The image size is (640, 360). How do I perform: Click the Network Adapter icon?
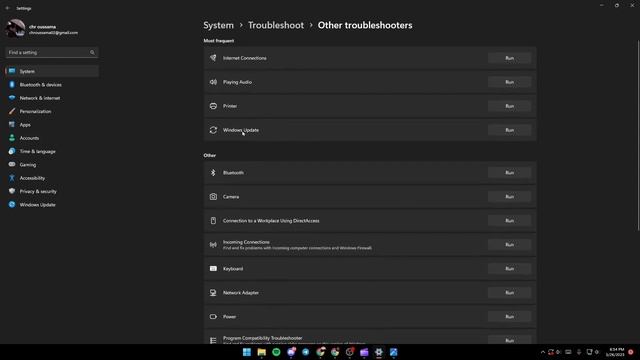coord(213,293)
